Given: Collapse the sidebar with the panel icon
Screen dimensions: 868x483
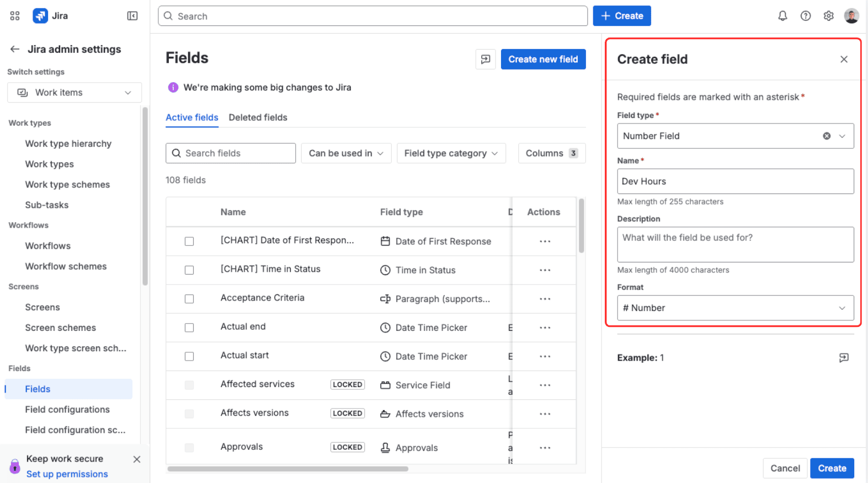Looking at the screenshot, I should (x=132, y=16).
